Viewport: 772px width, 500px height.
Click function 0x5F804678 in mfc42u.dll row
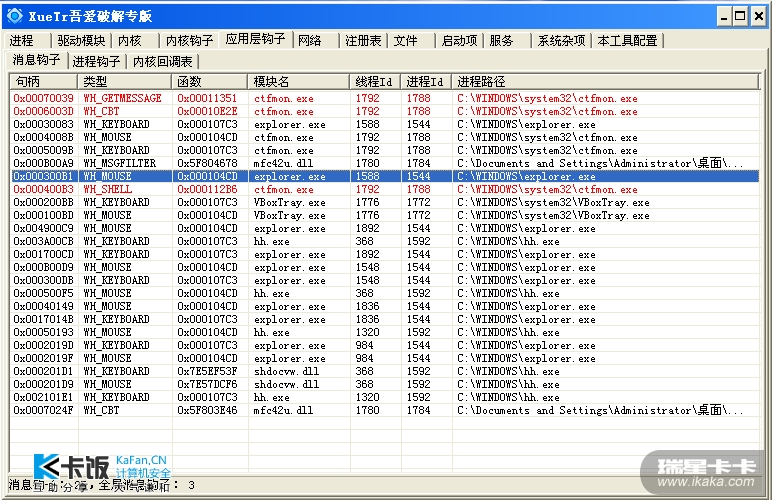pos(207,163)
